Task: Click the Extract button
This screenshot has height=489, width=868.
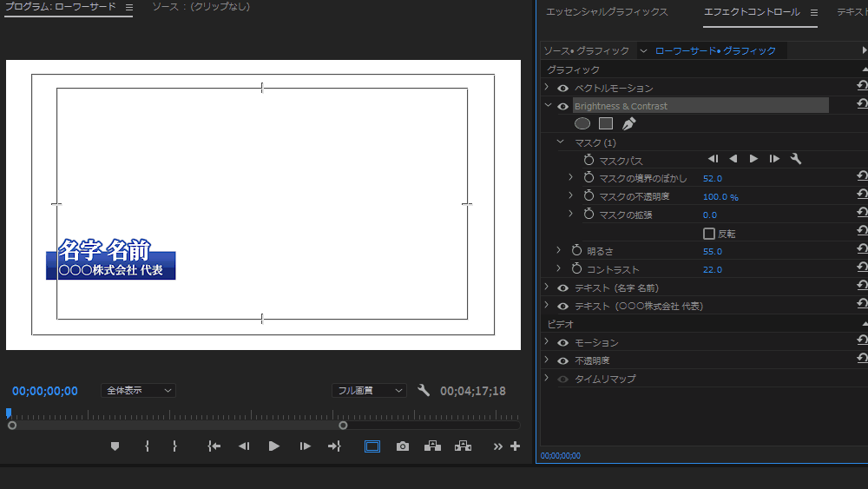Action: click(x=463, y=446)
